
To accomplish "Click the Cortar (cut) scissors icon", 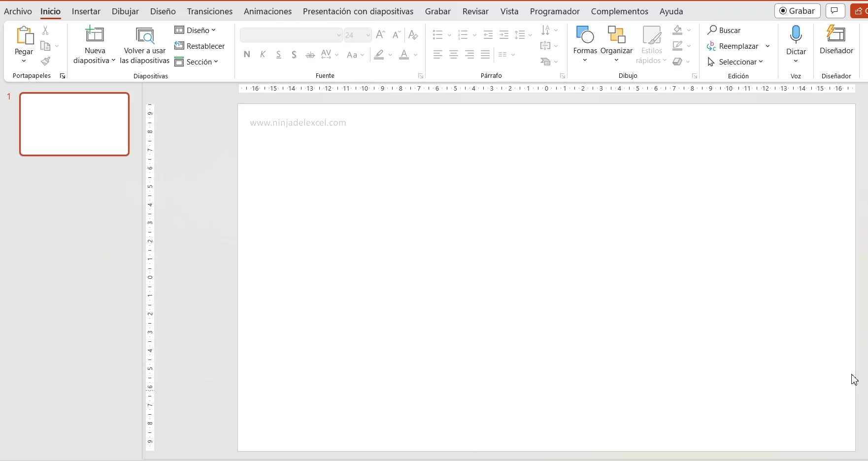I will 46,30.
